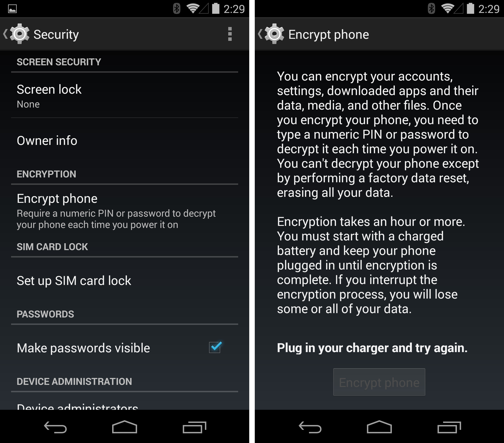Click the battery status icon
Image resolution: width=504 pixels, height=443 pixels.
click(x=216, y=8)
